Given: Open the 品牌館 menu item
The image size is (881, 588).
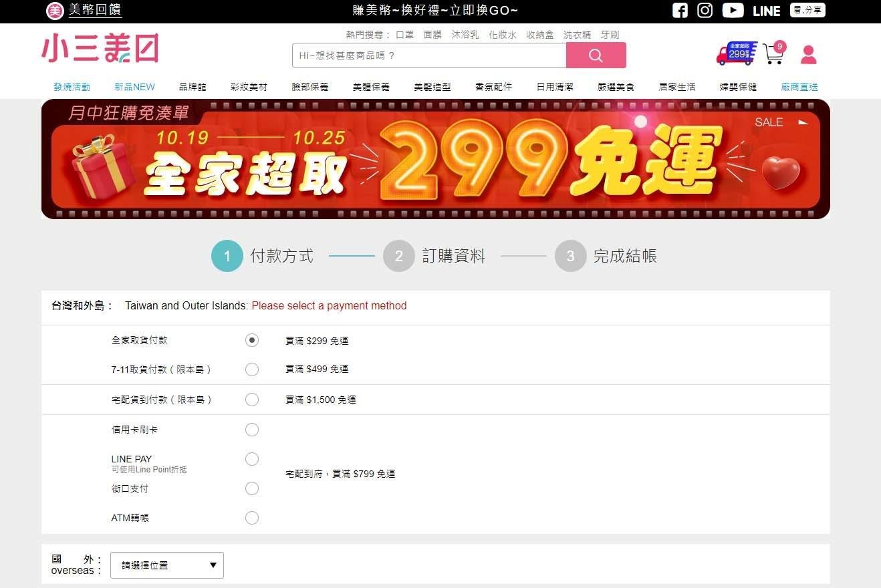Looking at the screenshot, I should point(193,87).
